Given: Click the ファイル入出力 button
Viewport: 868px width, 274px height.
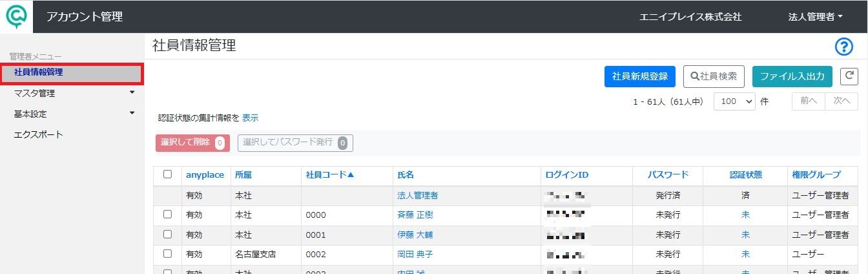Looking at the screenshot, I should (792, 76).
